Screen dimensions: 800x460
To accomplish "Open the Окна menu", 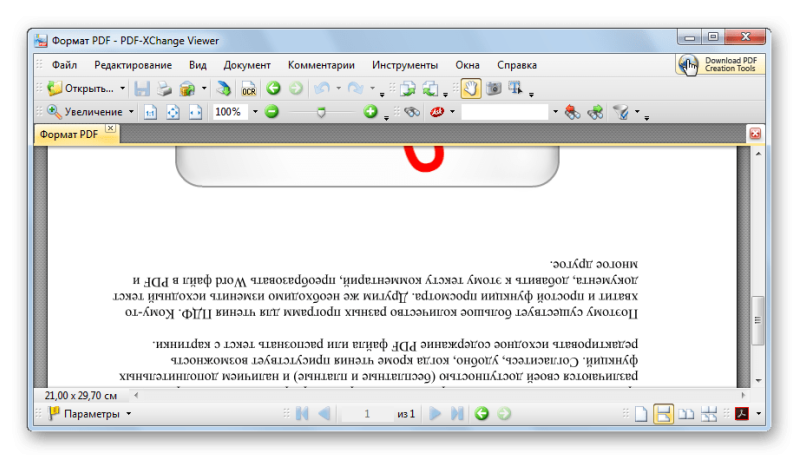I will point(467,65).
